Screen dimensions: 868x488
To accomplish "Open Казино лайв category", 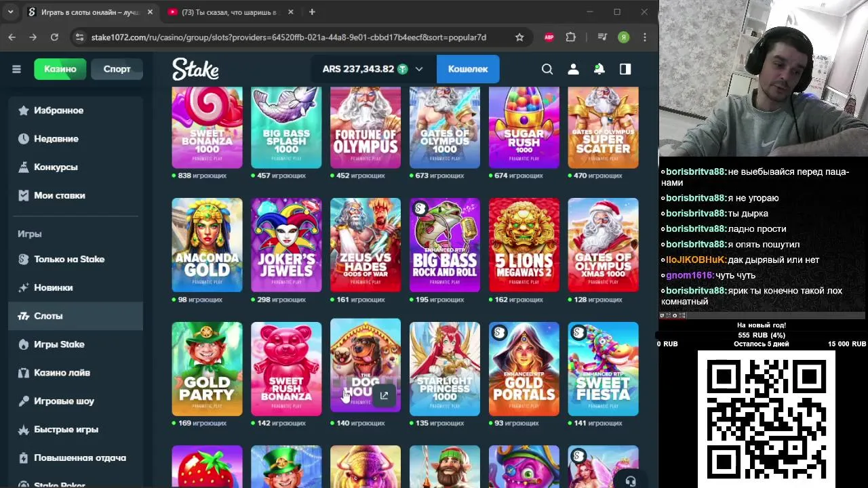I will click(x=75, y=373).
